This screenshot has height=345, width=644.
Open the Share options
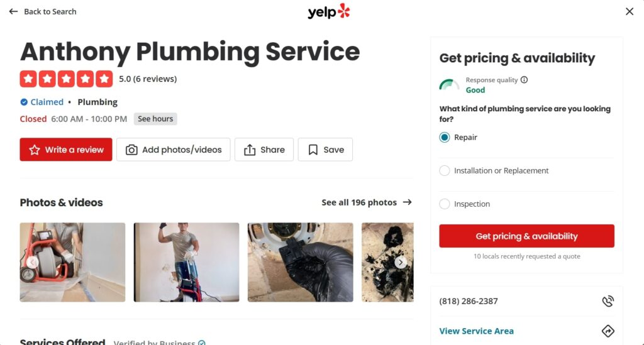(x=264, y=150)
